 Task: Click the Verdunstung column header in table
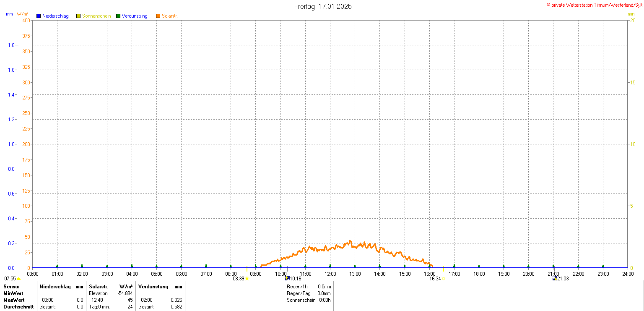coord(153,287)
